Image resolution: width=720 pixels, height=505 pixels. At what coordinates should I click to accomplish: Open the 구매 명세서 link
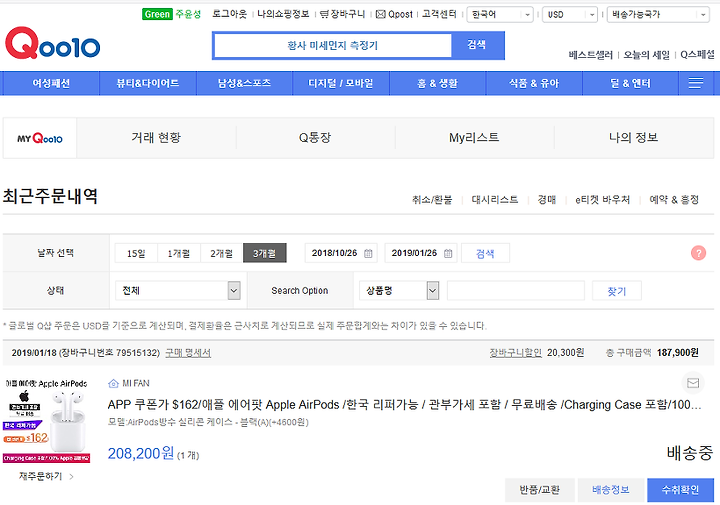188,353
